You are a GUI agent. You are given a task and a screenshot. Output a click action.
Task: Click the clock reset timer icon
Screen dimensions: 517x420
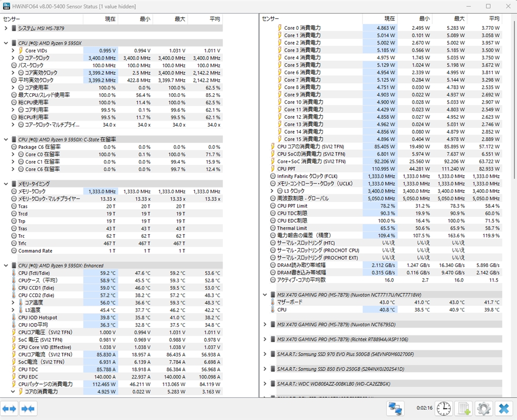click(x=444, y=408)
